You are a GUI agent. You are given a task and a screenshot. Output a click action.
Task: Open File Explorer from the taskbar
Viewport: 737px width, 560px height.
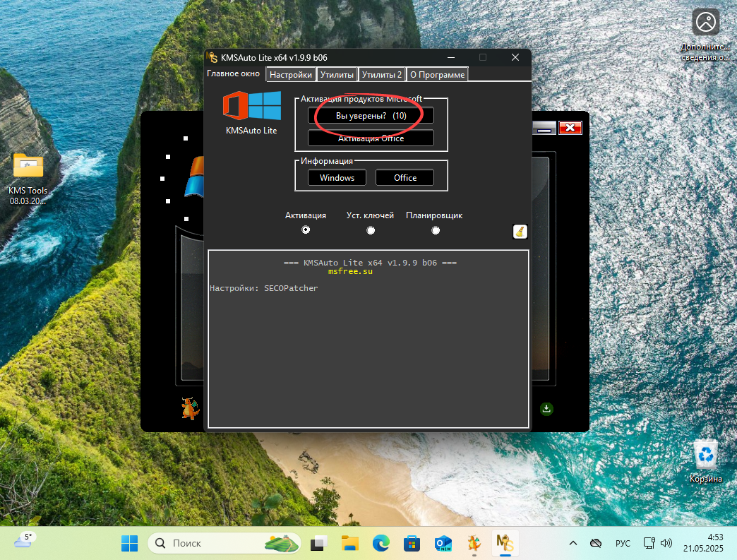(x=349, y=542)
